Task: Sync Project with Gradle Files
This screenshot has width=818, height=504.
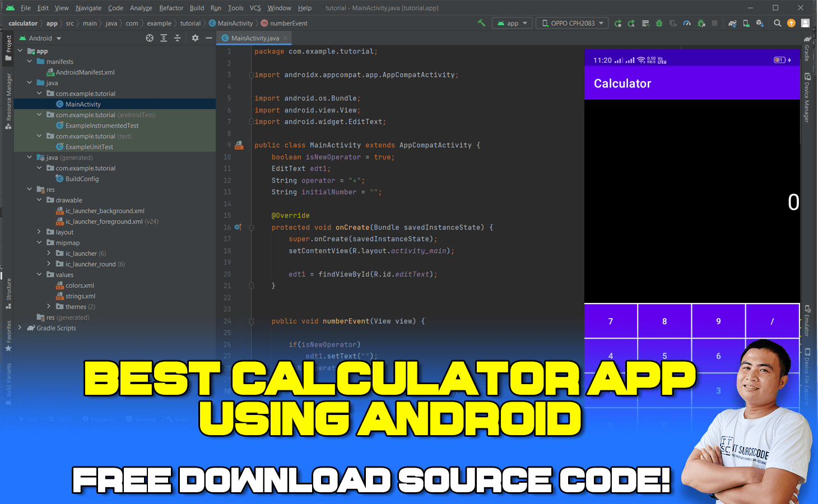Action: [x=732, y=23]
